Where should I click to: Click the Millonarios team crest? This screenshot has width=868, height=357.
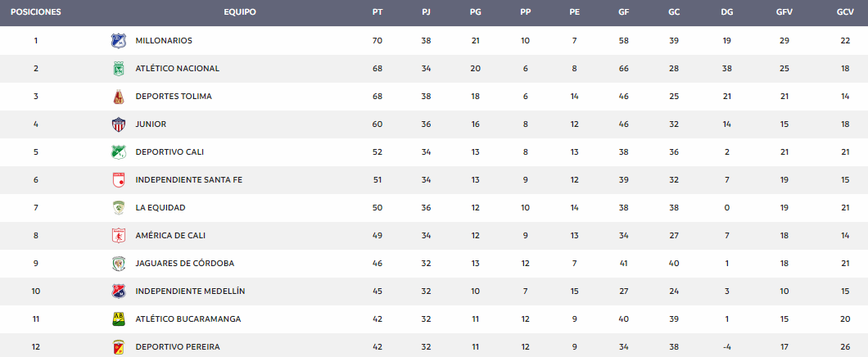[119, 40]
